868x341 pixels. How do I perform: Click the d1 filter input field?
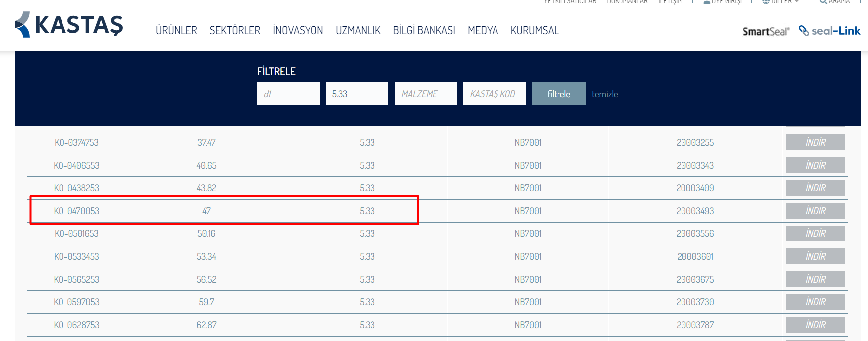tap(288, 94)
